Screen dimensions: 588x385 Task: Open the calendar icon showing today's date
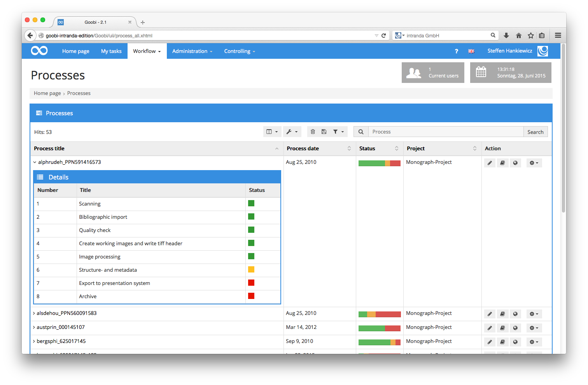tap(481, 72)
